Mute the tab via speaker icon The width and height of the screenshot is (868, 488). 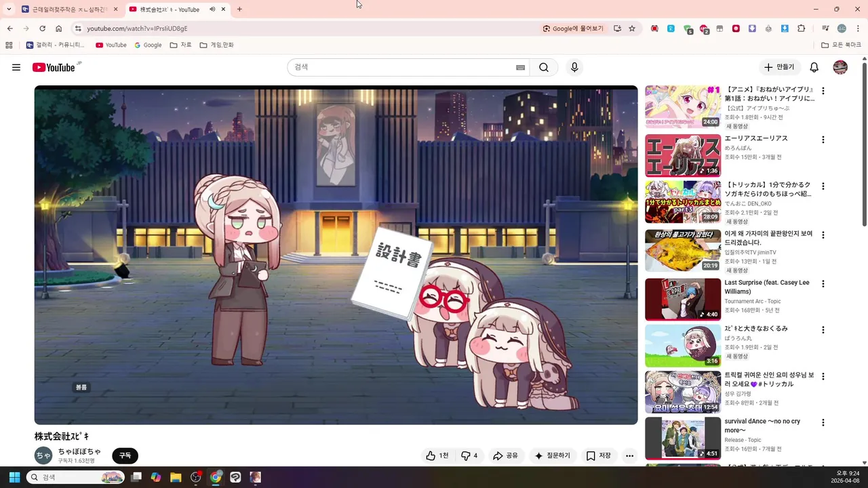point(212,9)
